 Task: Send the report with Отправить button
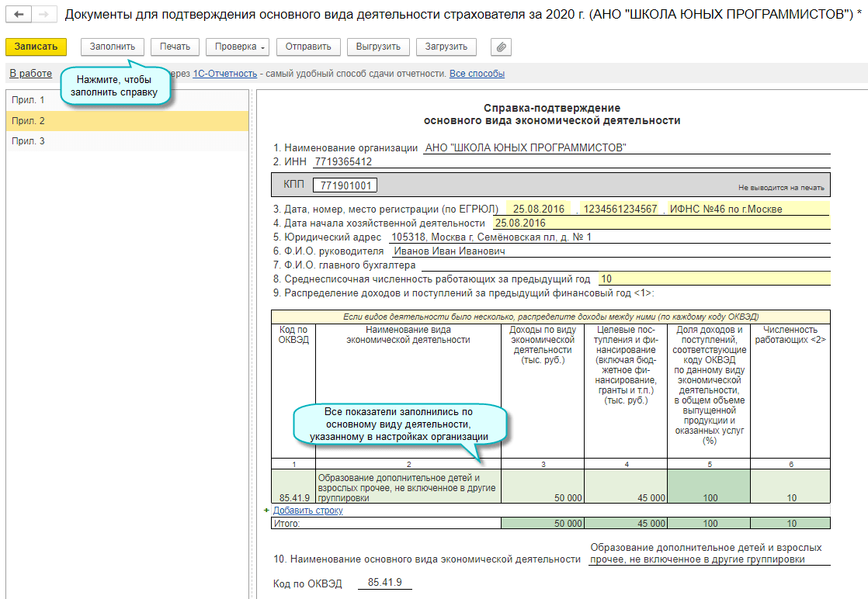point(308,47)
